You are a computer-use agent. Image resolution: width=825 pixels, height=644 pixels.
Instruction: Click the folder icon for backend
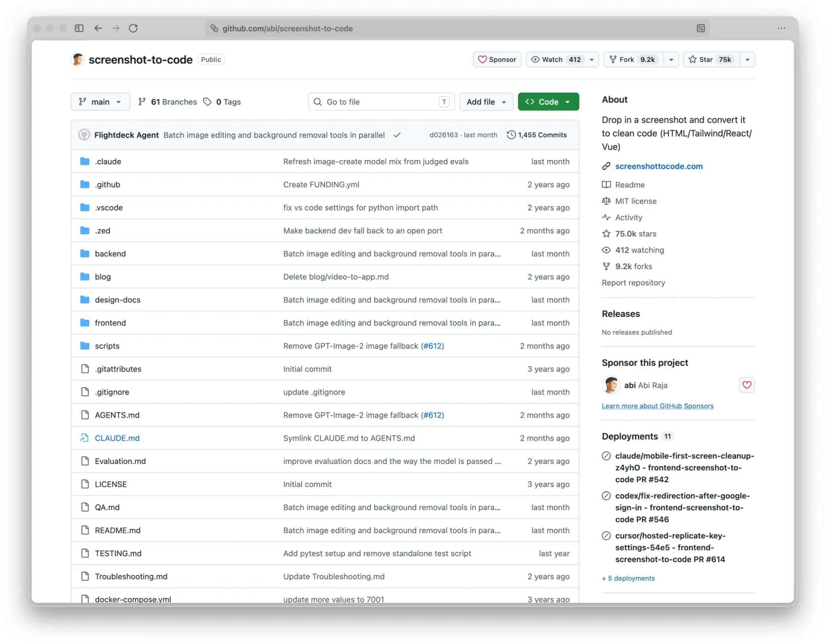(85, 253)
